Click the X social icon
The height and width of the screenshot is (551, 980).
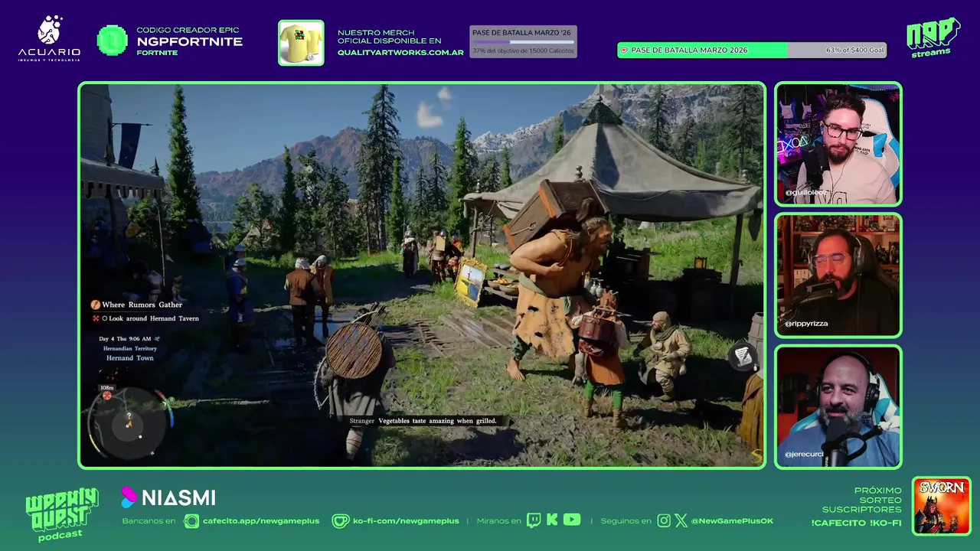coord(681,520)
